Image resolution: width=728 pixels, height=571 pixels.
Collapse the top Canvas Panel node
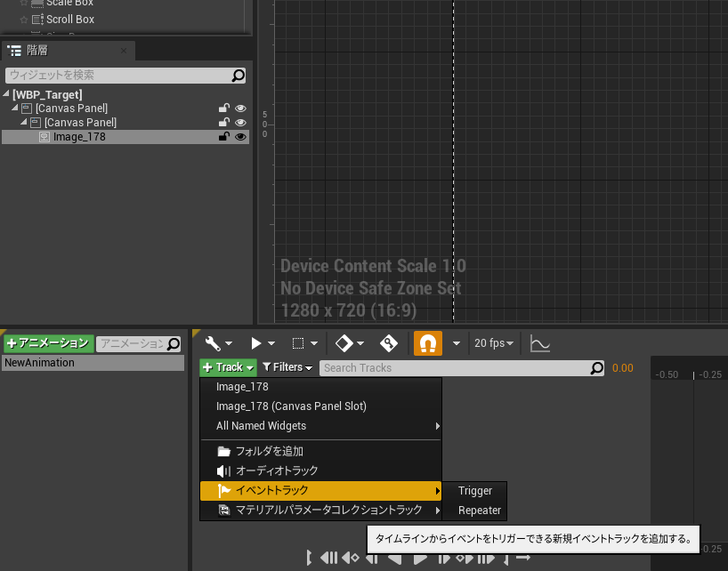[x=15, y=108]
